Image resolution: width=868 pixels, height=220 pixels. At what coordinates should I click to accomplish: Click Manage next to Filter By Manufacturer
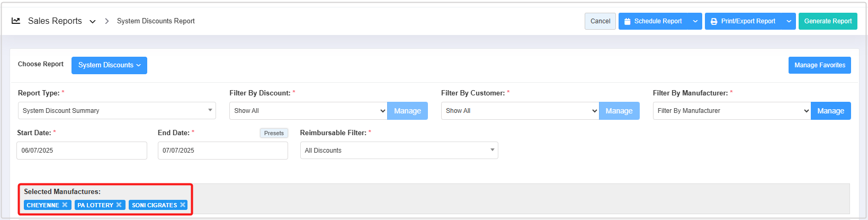click(830, 111)
